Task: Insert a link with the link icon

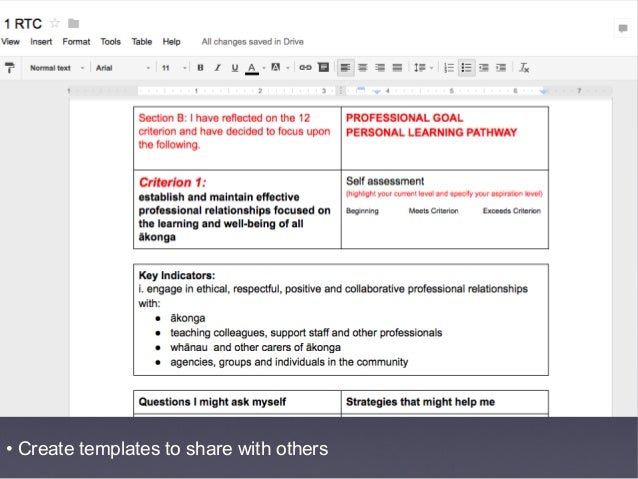Action: click(305, 68)
